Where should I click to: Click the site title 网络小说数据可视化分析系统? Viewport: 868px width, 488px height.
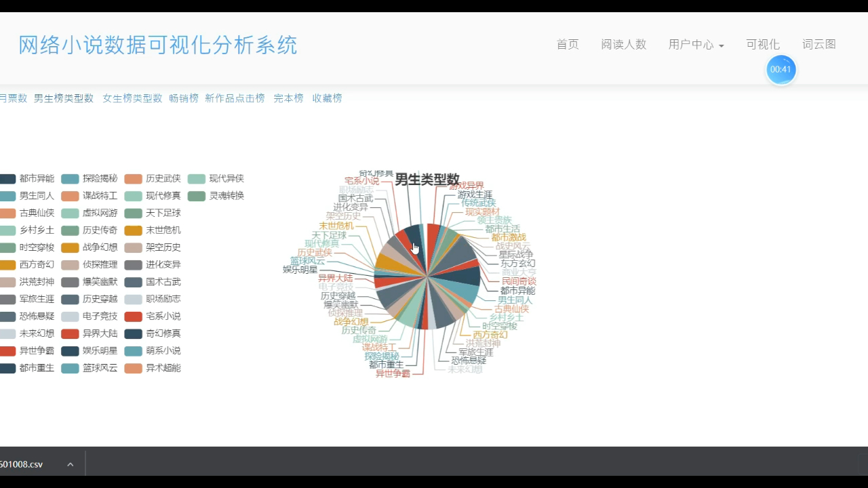[158, 45]
